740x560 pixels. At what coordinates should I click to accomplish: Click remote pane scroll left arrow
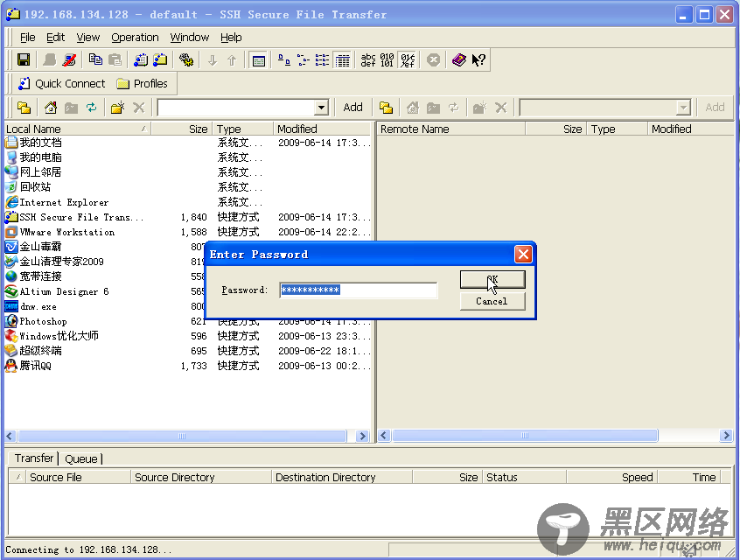(x=384, y=436)
